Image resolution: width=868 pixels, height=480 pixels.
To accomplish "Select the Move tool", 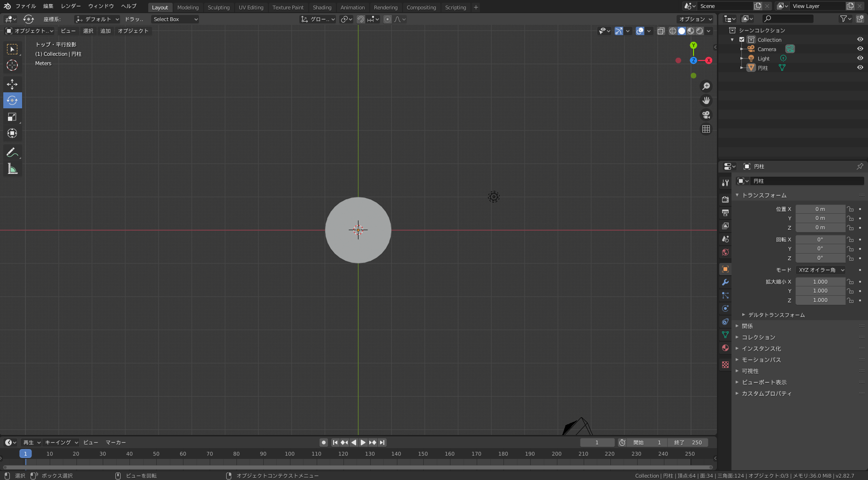I will click(x=12, y=84).
